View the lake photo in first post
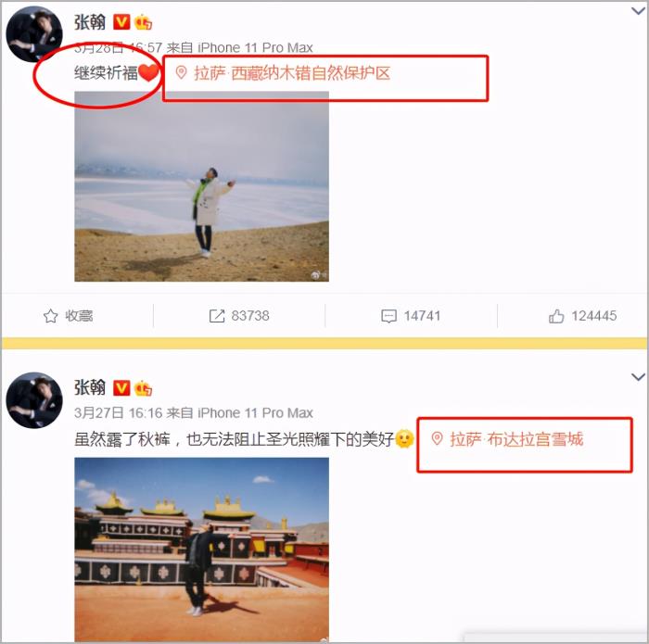Viewport: 649px width, 644px height. [201, 186]
